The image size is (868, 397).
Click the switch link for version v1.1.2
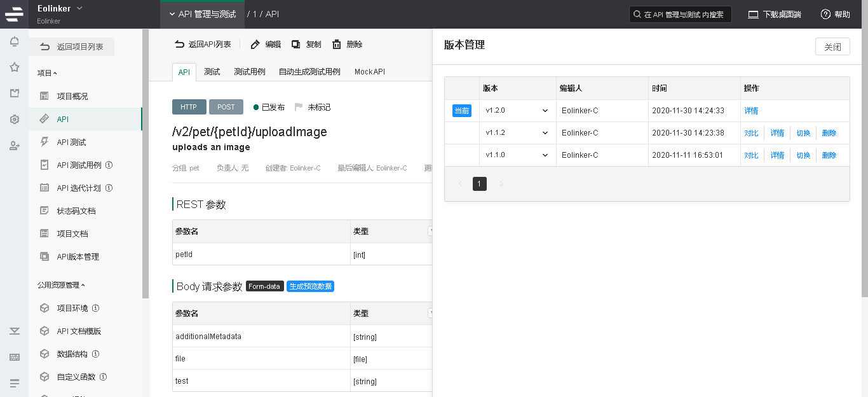[803, 133]
